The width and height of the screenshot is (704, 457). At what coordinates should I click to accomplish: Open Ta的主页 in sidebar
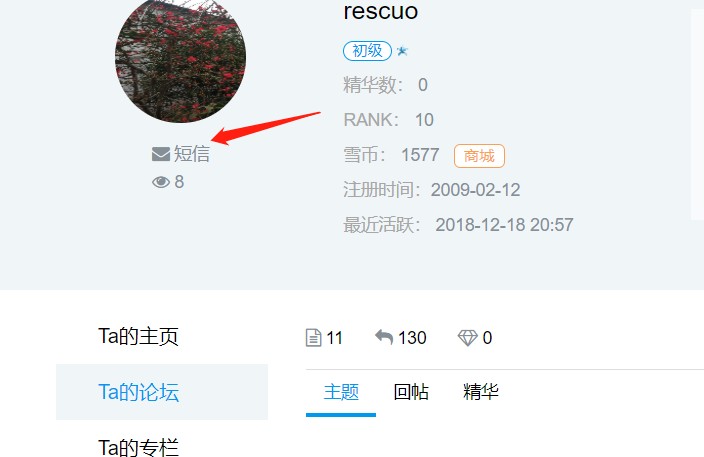(139, 336)
